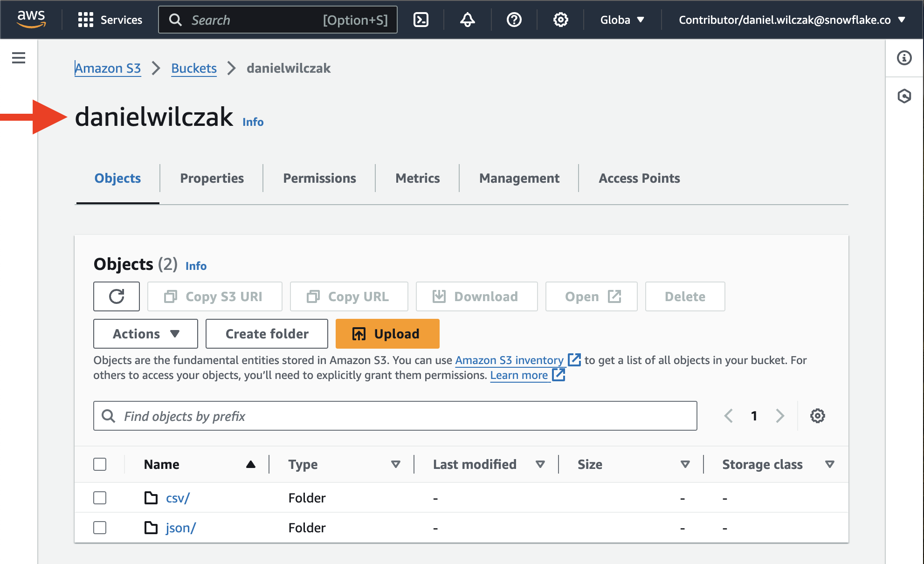Viewport: 924px width, 564px height.
Task: Open the Buckets breadcrumb link
Action: click(194, 68)
